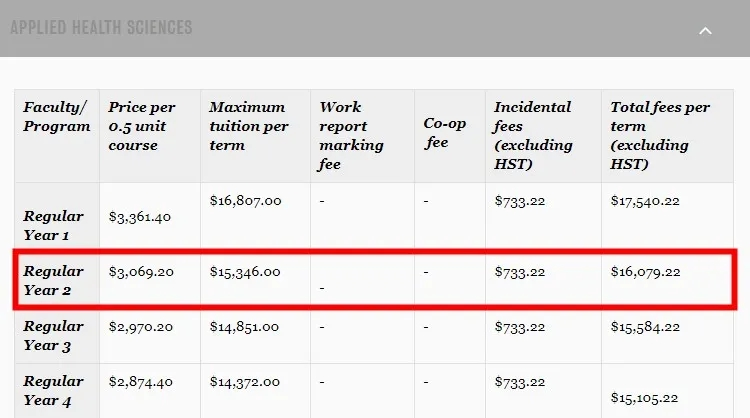Select the Regular Year 2 row label
This screenshot has height=418, width=750.
(54, 281)
